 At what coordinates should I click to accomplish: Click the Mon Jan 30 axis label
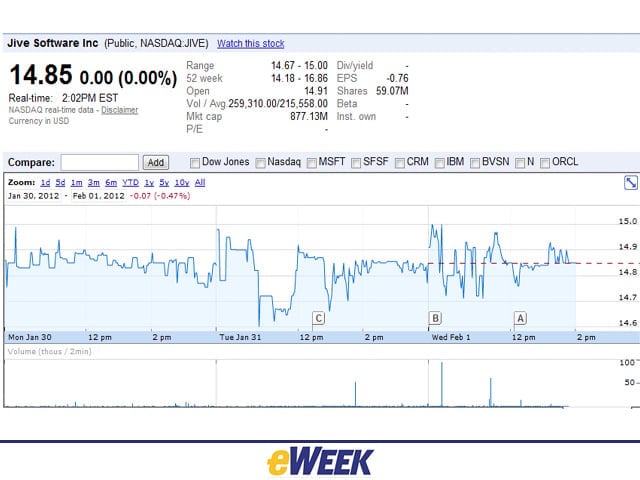pos(30,337)
